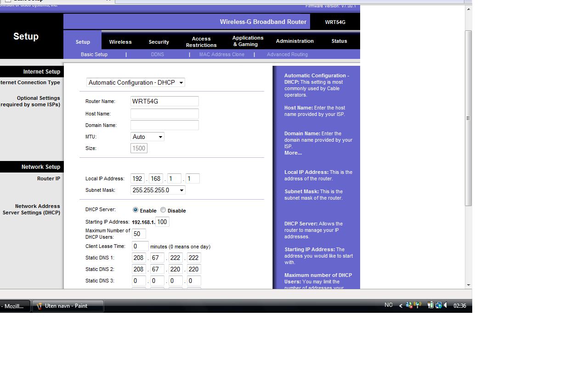This screenshot has height=368, width=588.
Task: Click the MTU Size field
Action: click(x=139, y=148)
